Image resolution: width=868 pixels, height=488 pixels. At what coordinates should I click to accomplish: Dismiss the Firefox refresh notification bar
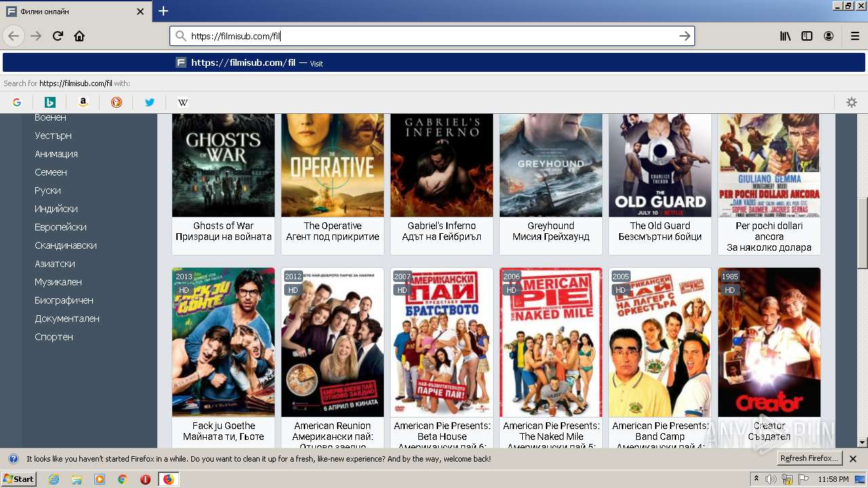click(853, 459)
